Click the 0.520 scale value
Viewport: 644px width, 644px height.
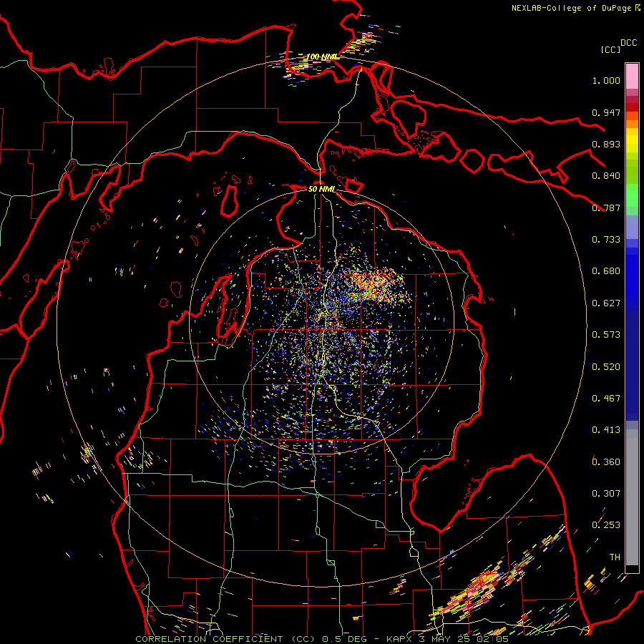(x=606, y=367)
